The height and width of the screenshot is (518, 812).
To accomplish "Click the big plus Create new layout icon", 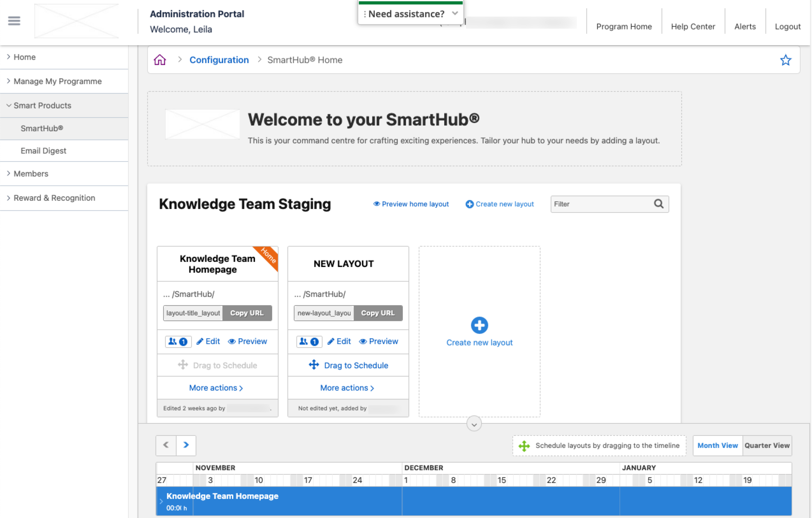I will pos(479,325).
